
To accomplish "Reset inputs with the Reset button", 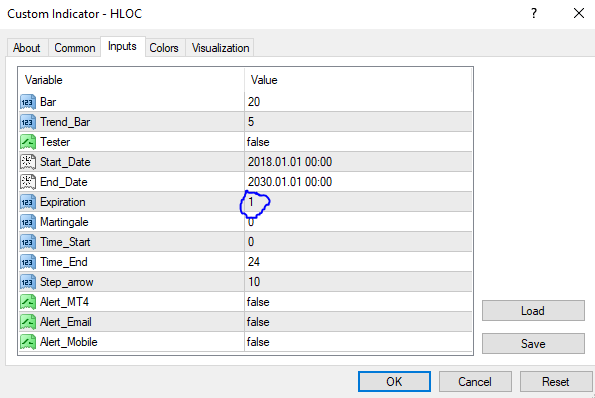I will click(556, 381).
